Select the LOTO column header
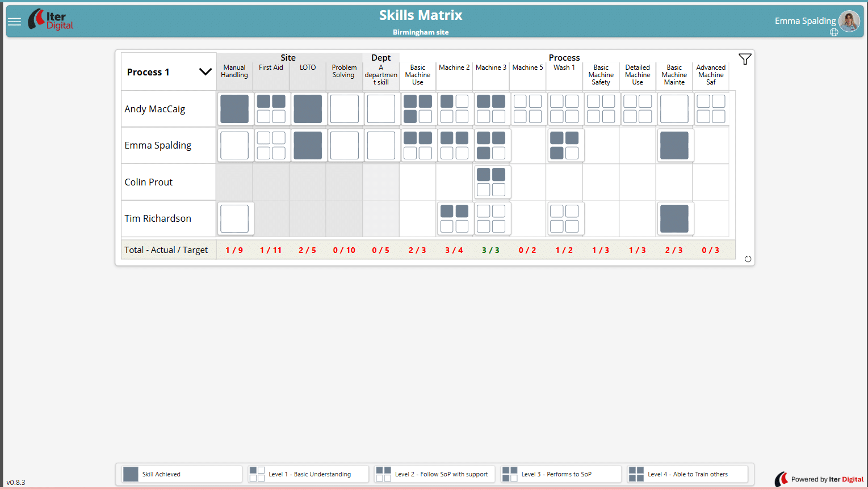Viewport: 868px width, 490px height. click(x=308, y=67)
